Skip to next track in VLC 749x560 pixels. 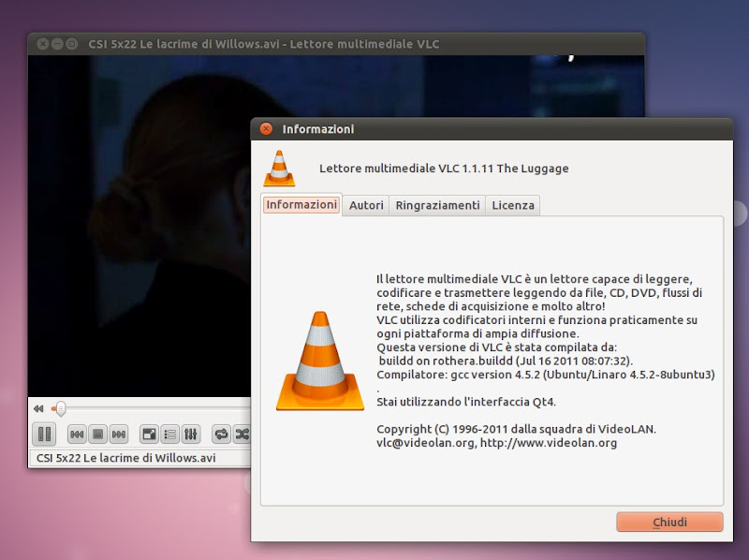click(119, 435)
